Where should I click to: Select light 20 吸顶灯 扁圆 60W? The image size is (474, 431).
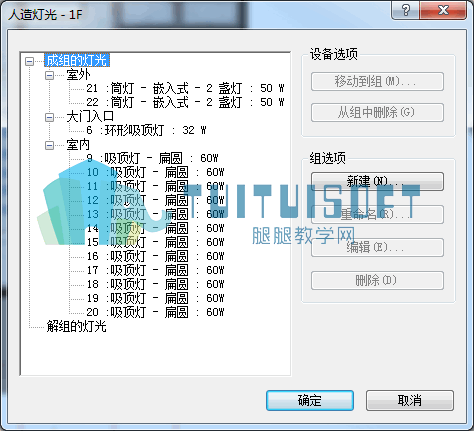(x=155, y=312)
